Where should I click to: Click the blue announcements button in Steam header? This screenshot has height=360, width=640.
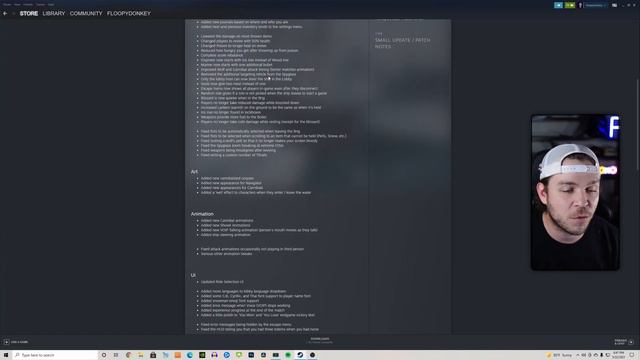click(558, 5)
